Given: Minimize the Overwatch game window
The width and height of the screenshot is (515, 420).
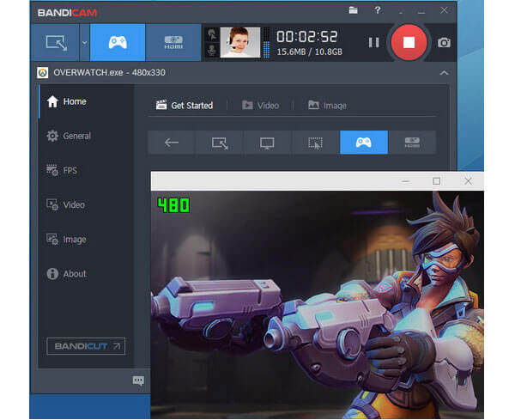Looking at the screenshot, I should click(x=406, y=181).
